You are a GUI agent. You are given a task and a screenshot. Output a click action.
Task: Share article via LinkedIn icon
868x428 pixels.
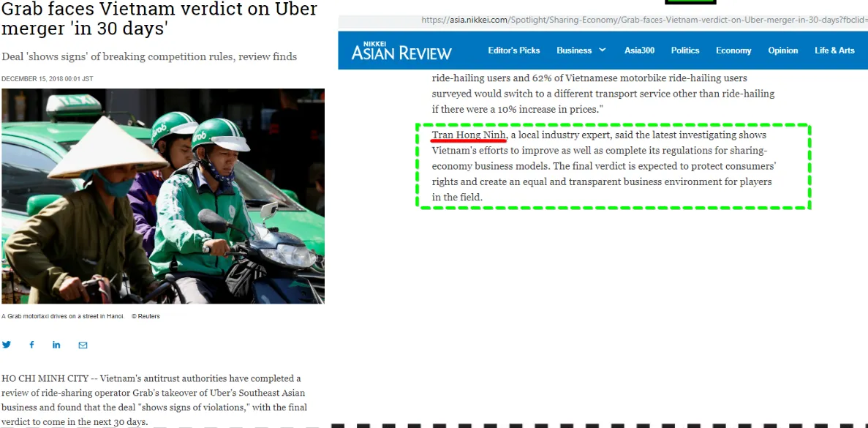click(56, 345)
